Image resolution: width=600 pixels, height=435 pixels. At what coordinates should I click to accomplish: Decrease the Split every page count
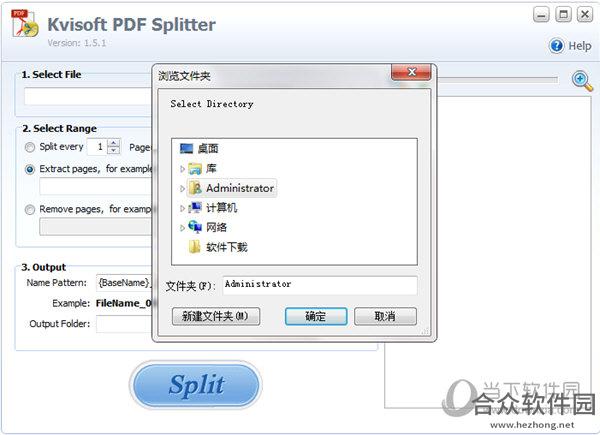tap(114, 150)
